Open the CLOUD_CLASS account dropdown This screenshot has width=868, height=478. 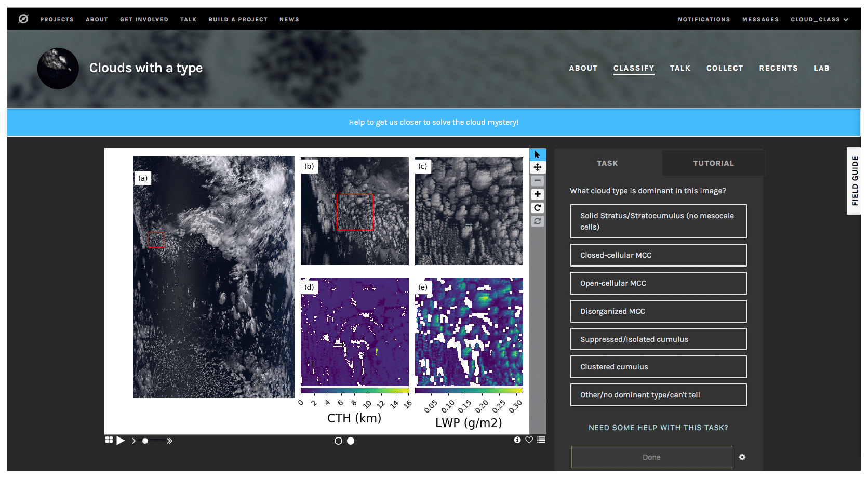pos(819,19)
